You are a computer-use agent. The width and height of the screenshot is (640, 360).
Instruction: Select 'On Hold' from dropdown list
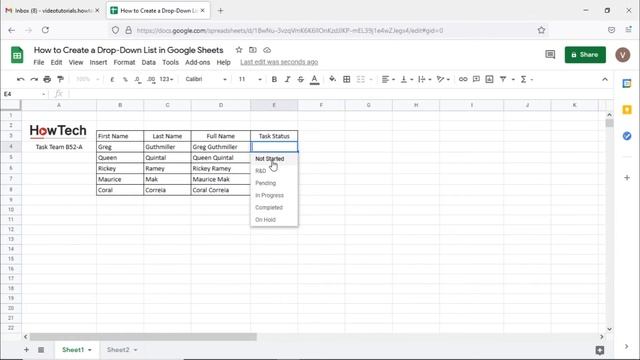pyautogui.click(x=274, y=220)
